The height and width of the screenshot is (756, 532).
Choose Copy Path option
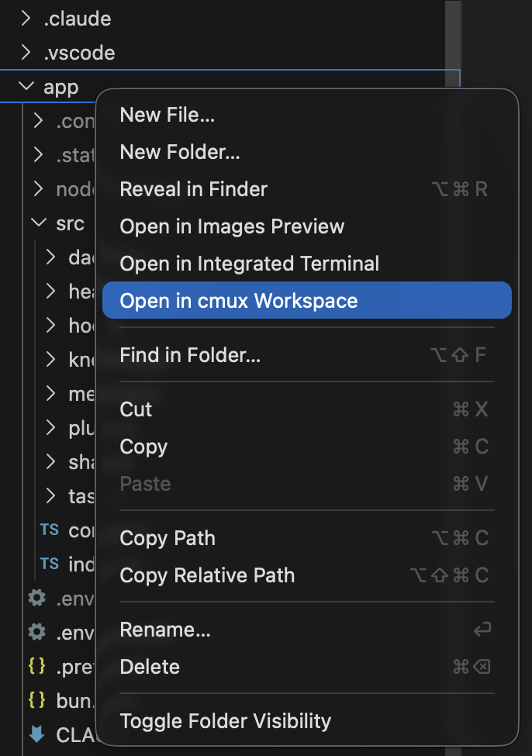pos(307,537)
